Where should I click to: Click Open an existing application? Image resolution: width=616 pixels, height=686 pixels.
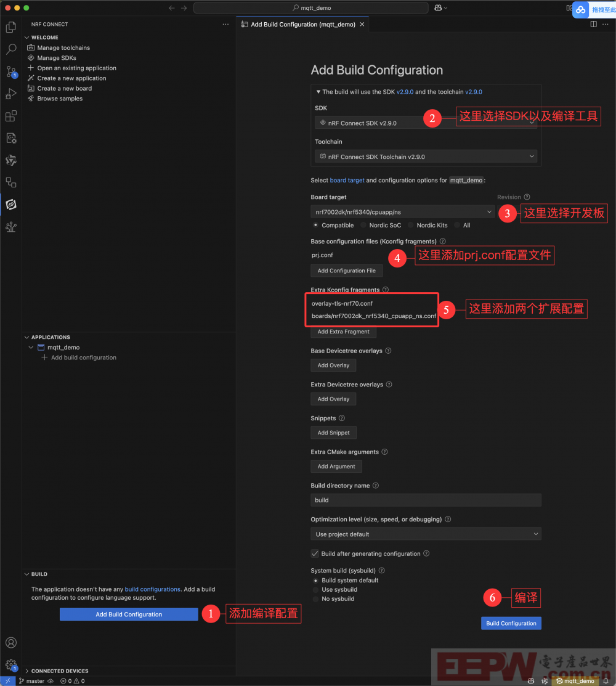tap(76, 68)
